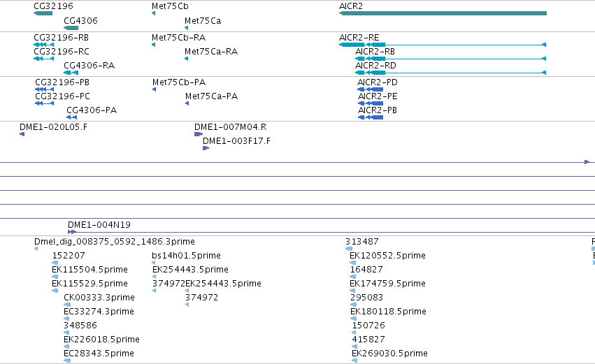This screenshot has width=595, height=364.
Task: Click the 415827 feature label
Action: pyautogui.click(x=368, y=340)
